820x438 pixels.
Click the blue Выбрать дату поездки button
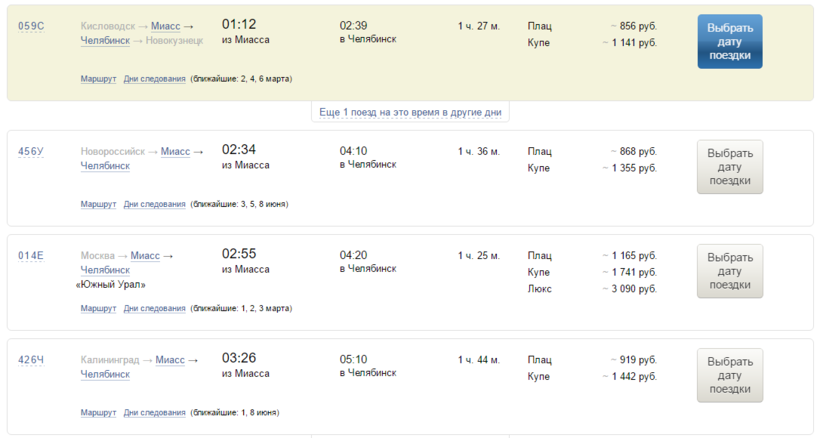730,42
